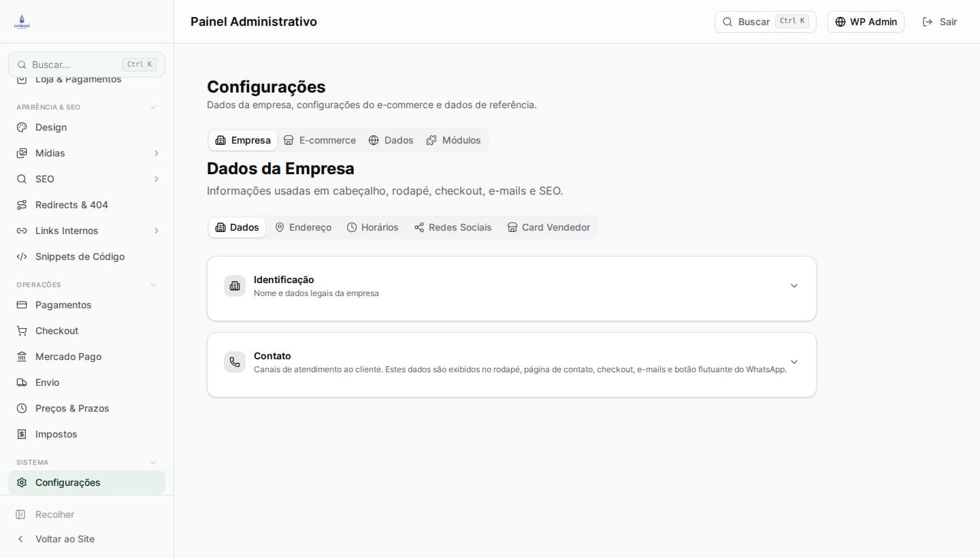This screenshot has width=980, height=558.
Task: Expand the Identificação section
Action: click(x=511, y=286)
